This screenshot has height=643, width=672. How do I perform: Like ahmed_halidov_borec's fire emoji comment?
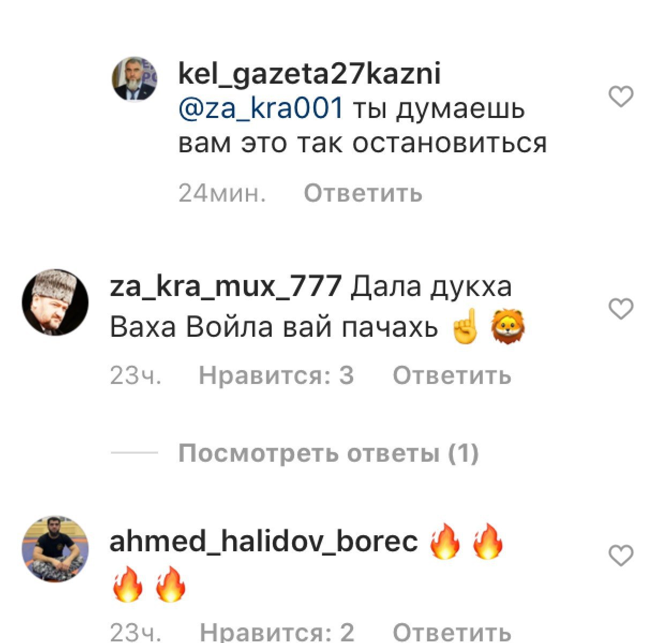coord(621,556)
